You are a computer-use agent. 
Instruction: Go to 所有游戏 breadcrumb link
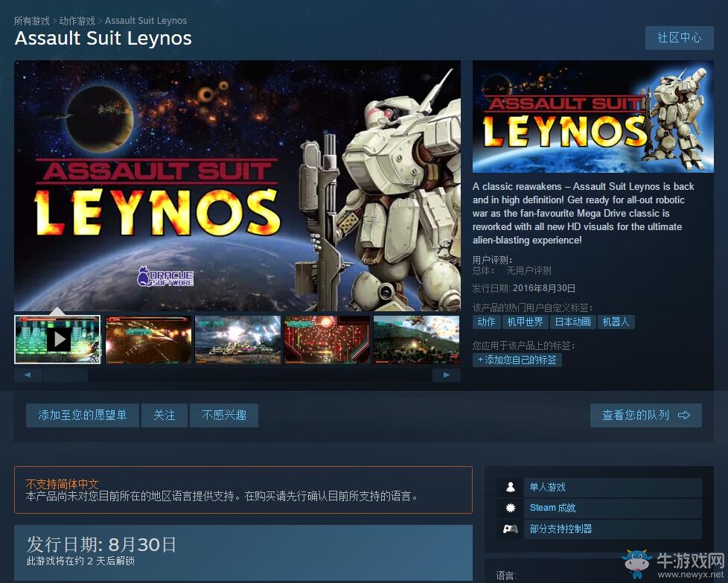click(x=31, y=21)
